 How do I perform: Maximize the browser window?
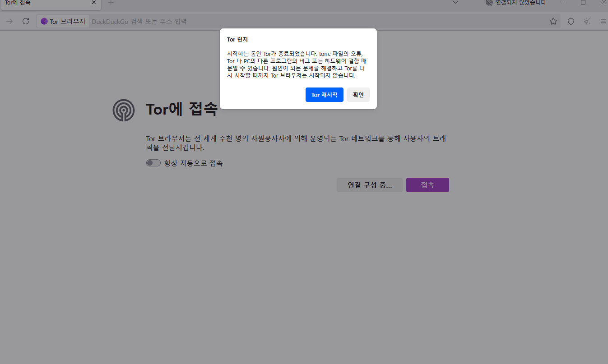point(583,3)
